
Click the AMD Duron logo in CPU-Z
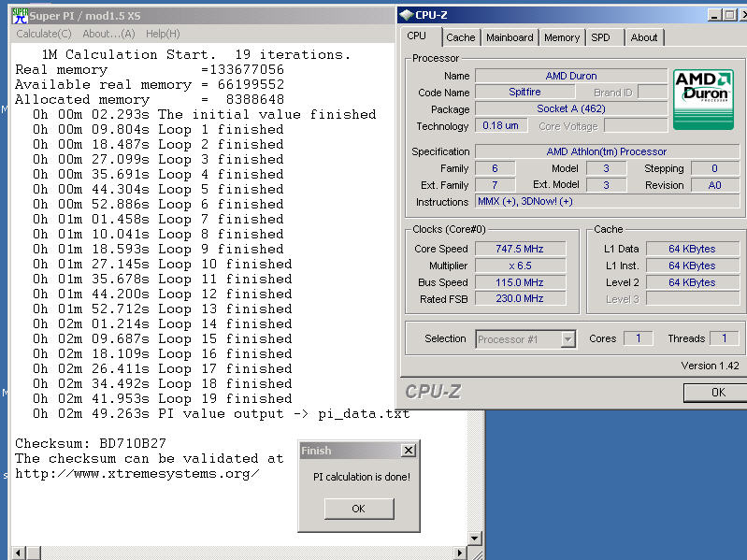click(703, 99)
